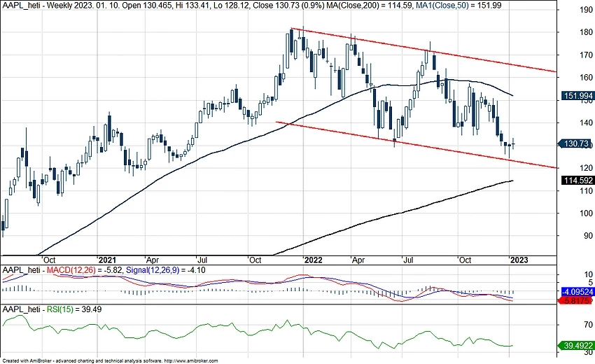The height and width of the screenshot is (364, 595).
Task: Click the 180 price axis value
Action: coord(587,32)
